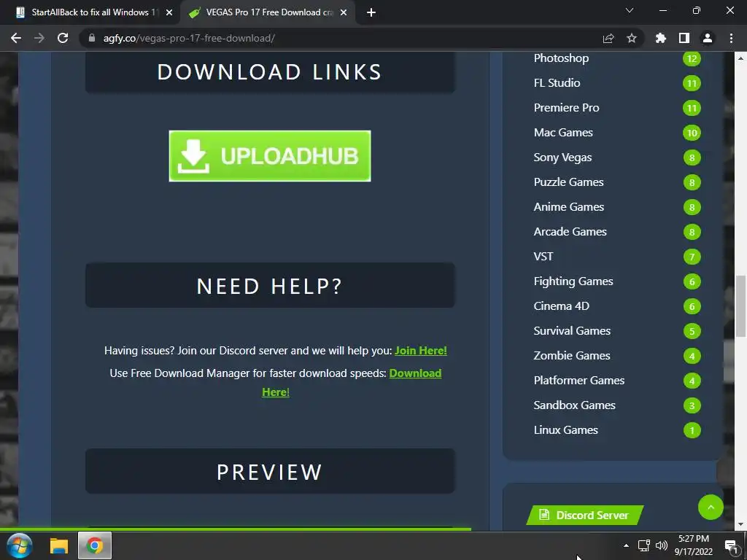
Task: Reload the current page
Action: [x=63, y=38]
